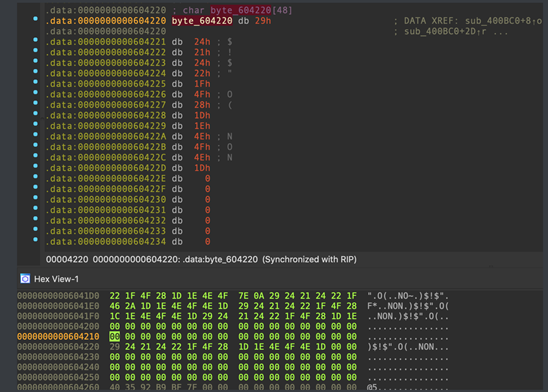Image resolution: width=548 pixels, height=392 pixels.
Task: Toggle breakpoint dot at address 60422A
Action: (35, 134)
